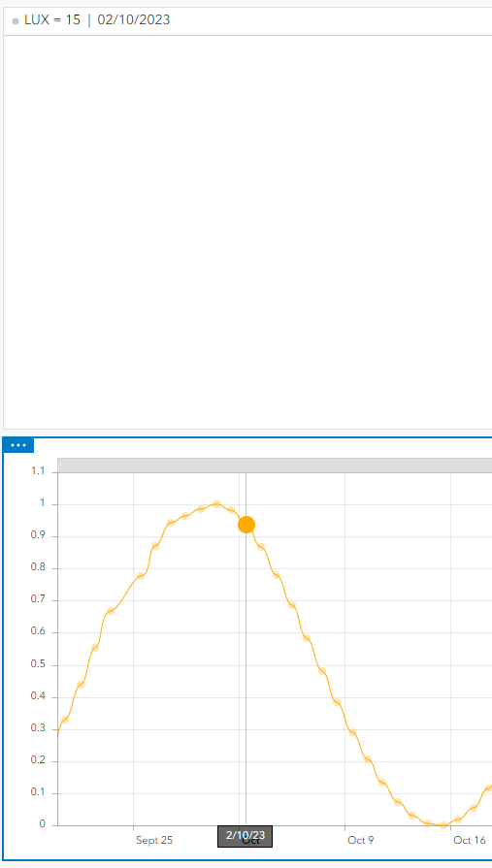Click the grey LUX legend dot

[16, 21]
